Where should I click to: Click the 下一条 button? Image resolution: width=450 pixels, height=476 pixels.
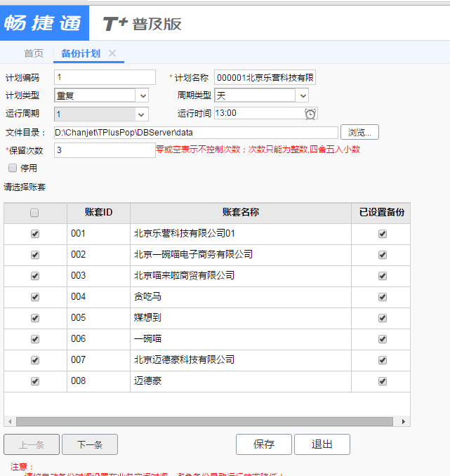pos(90,444)
